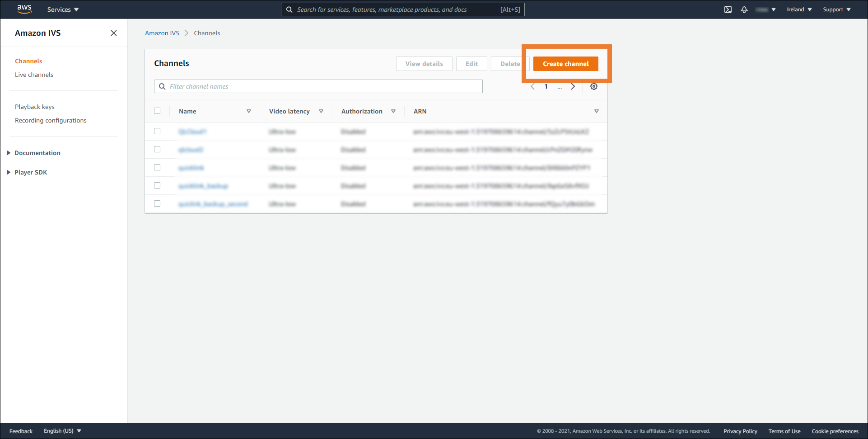Open the Services dropdown menu
This screenshot has height=439, width=868.
click(63, 9)
